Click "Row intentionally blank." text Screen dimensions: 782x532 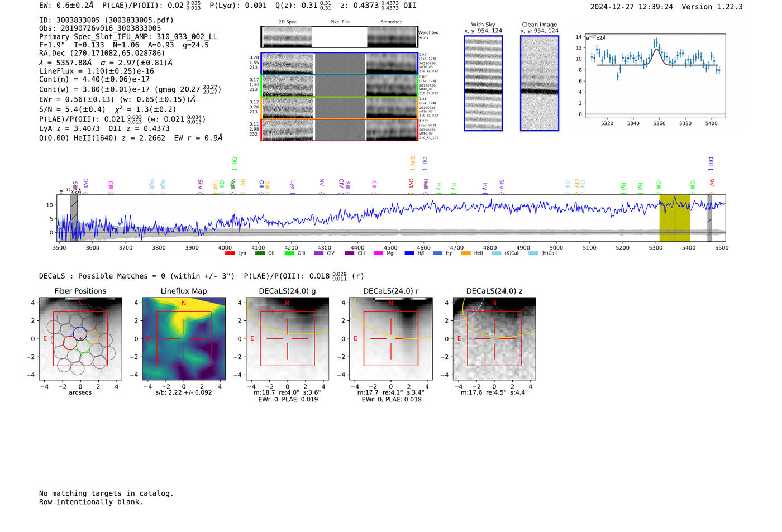point(91,502)
